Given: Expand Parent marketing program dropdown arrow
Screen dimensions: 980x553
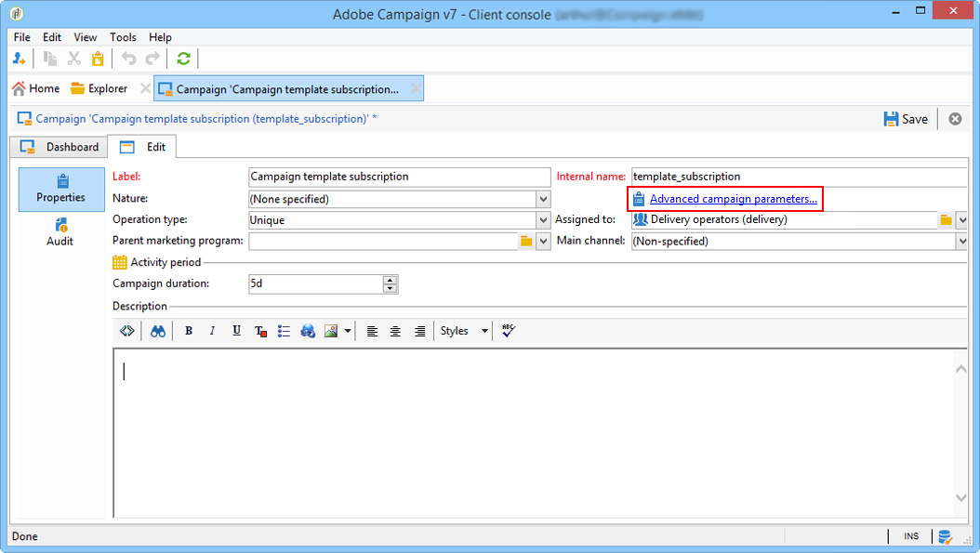Looking at the screenshot, I should click(543, 242).
